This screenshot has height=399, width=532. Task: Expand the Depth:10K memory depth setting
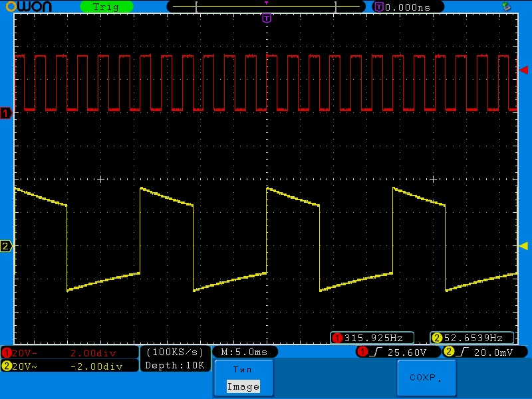(x=176, y=365)
